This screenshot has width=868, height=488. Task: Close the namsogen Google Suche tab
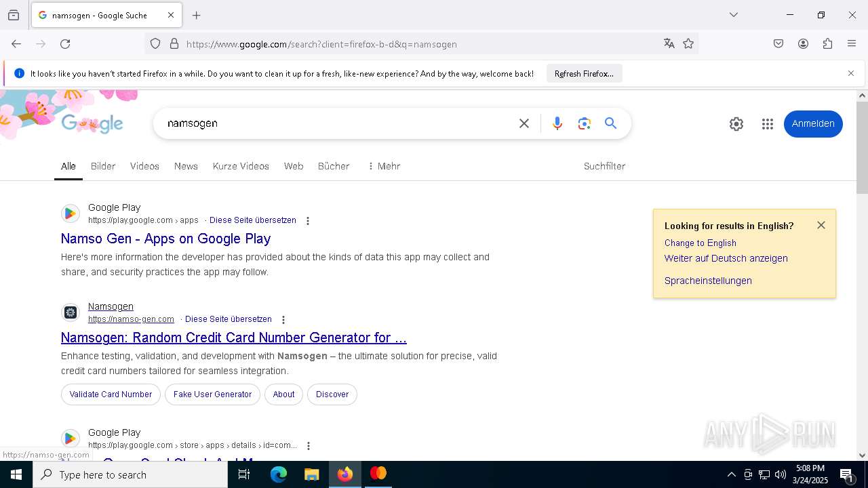tap(171, 15)
